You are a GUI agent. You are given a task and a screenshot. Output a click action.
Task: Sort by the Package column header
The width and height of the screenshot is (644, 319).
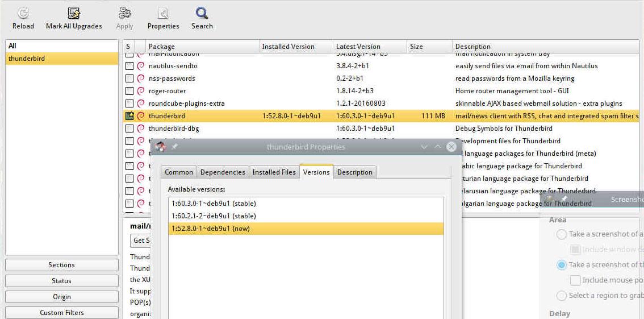point(203,47)
